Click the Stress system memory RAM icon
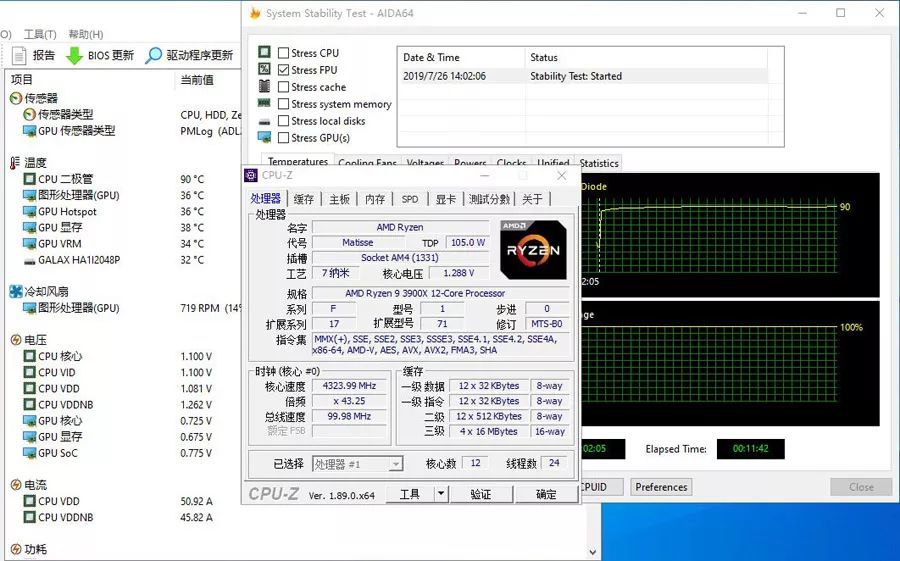Viewport: 900px width, 561px height. [264, 103]
